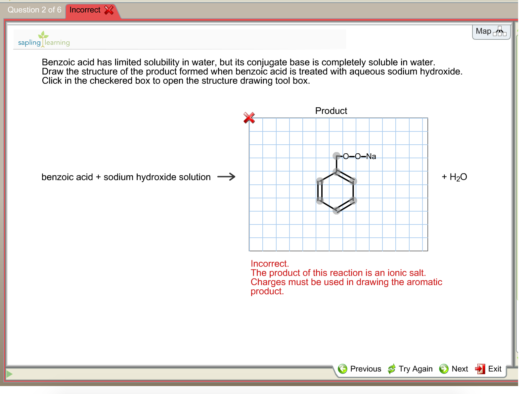Click the benzene ring in the drawing
The height and width of the screenshot is (394, 532).
336,191
